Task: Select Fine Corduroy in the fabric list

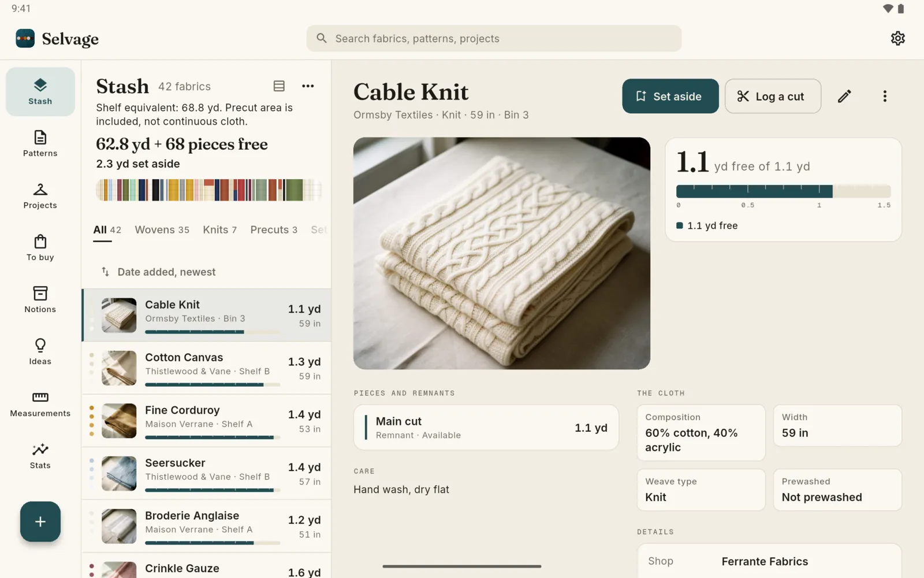Action: click(x=207, y=420)
